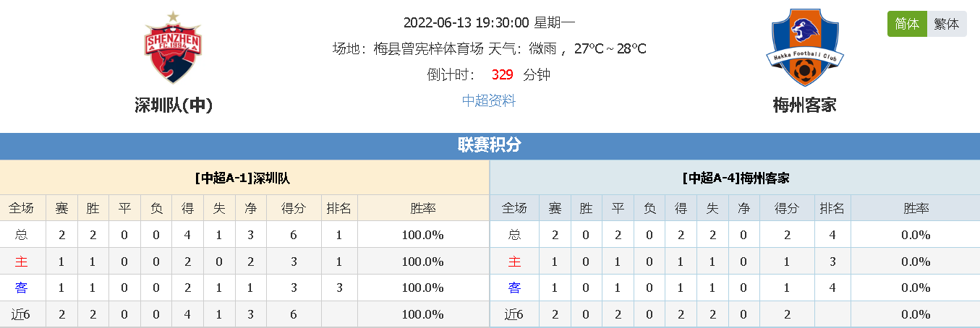980x328 pixels.
Task: Select 主 row in Shenzhen table
Action: coord(245,262)
